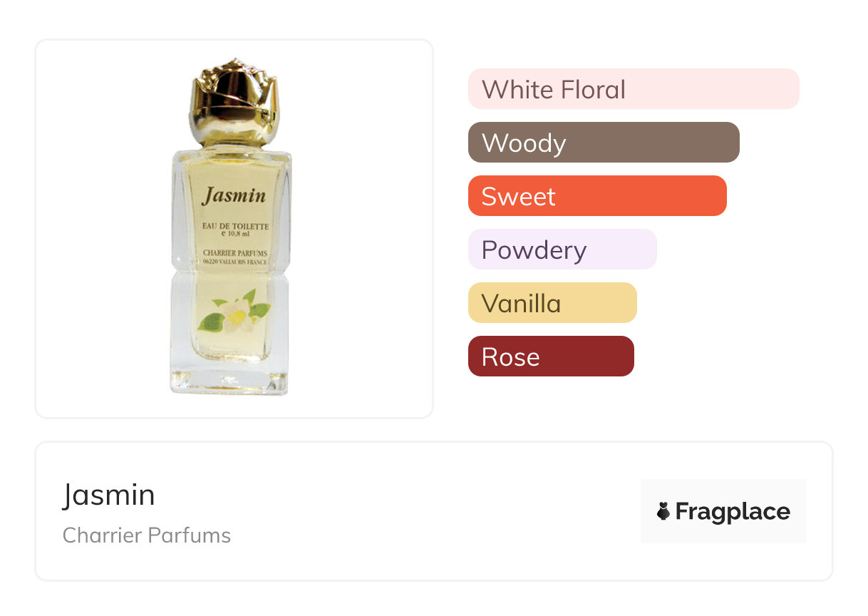868x616 pixels.
Task: Click the EAU DE TOILETTE text on bottle
Action: click(x=234, y=225)
